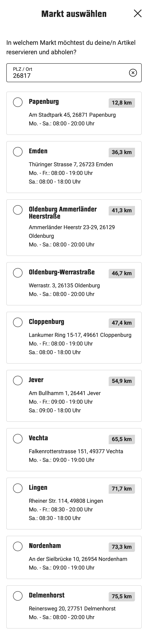The width and height of the screenshot is (148, 644).
Task: Select the Nordenham market radio button
Action: [x=18, y=546]
